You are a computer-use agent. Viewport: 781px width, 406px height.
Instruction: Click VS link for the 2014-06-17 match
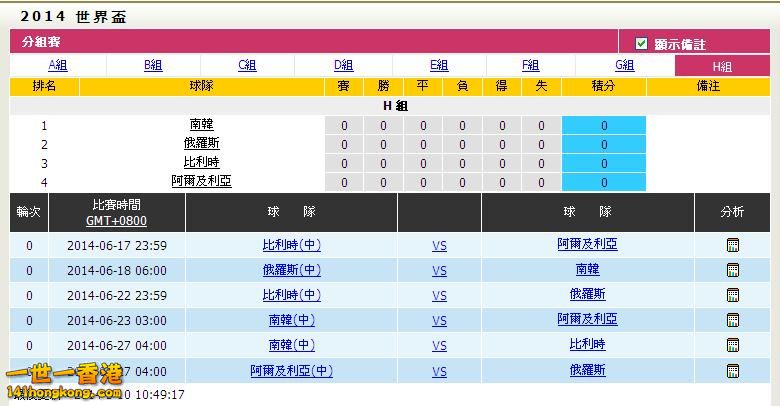[439, 245]
